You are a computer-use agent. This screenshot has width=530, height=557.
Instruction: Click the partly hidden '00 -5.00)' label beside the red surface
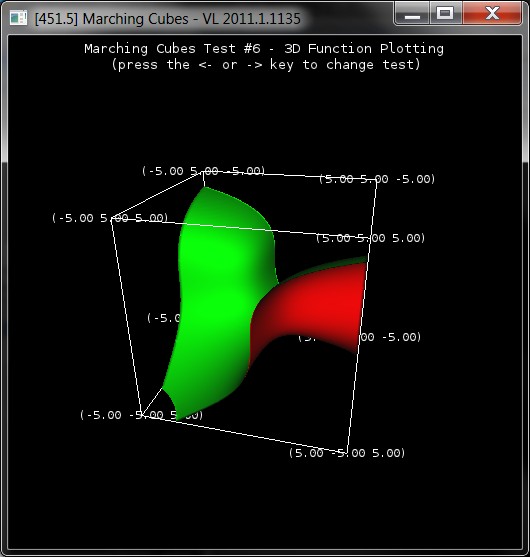point(391,337)
